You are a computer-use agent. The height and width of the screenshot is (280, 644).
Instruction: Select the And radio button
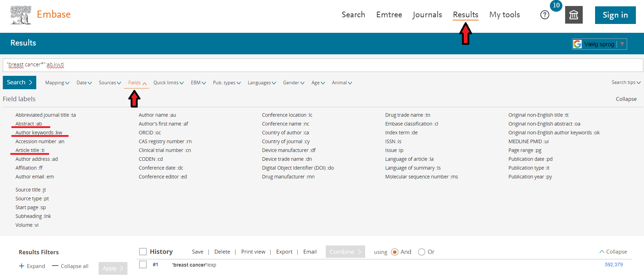click(x=395, y=252)
